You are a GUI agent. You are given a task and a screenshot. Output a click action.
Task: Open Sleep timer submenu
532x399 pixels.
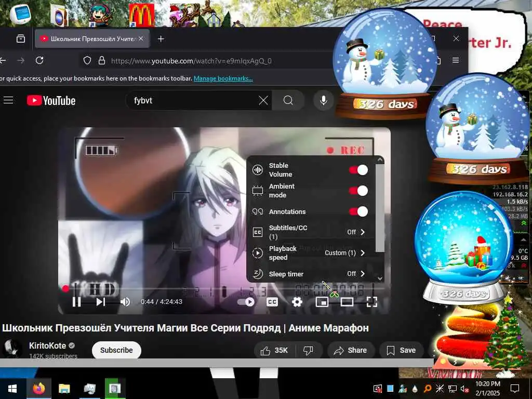coord(312,274)
